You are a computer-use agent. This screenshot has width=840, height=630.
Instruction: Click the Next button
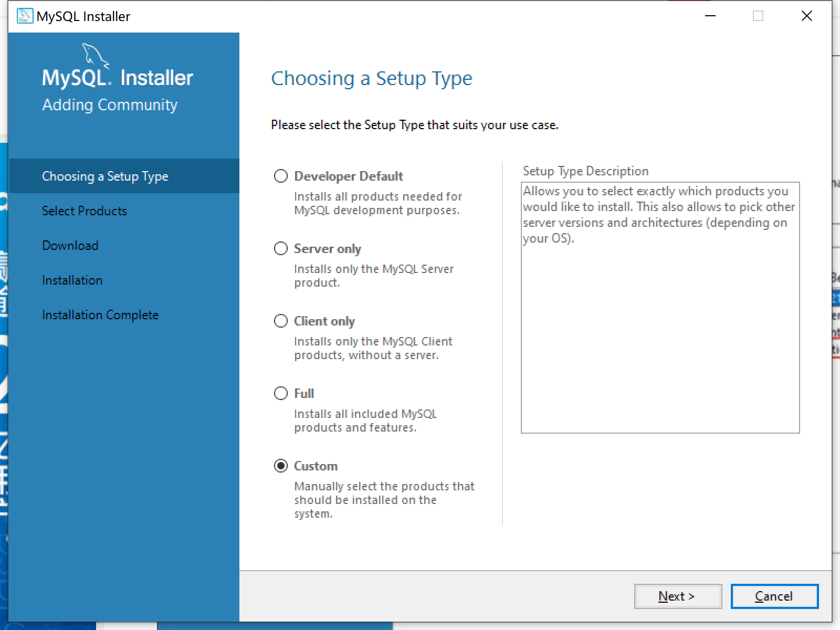pyautogui.click(x=678, y=596)
